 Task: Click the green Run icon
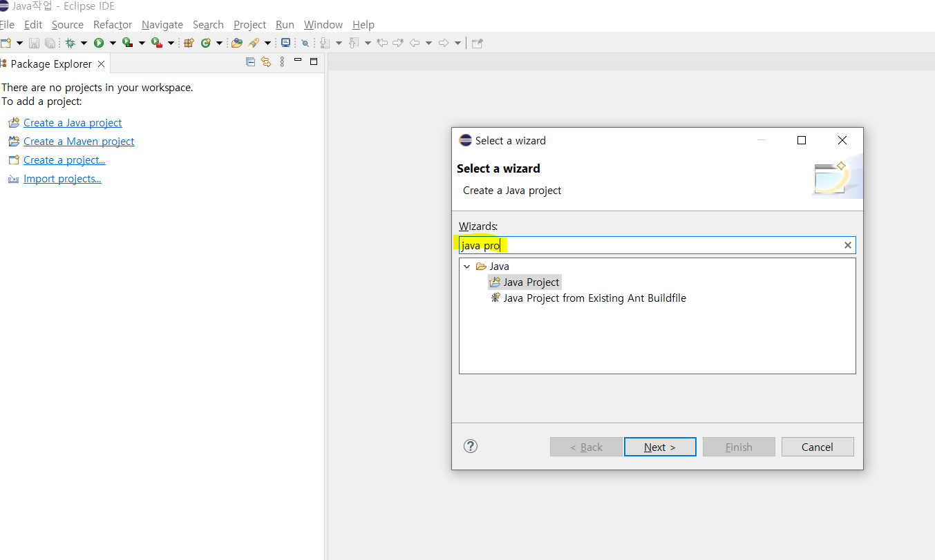(99, 43)
